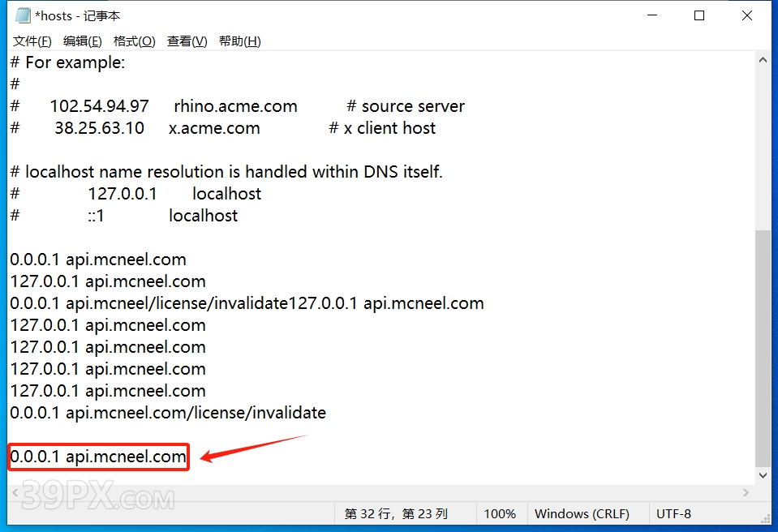Click the "*hosts - 记事本" window title
The width and height of the screenshot is (778, 532).
[x=77, y=16]
